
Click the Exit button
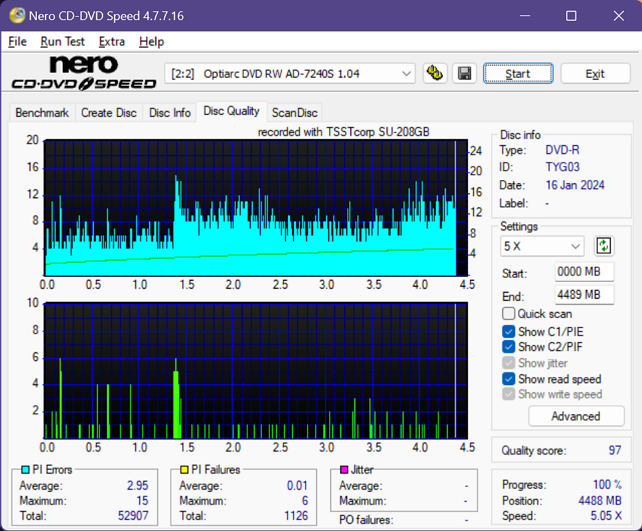pyautogui.click(x=595, y=74)
